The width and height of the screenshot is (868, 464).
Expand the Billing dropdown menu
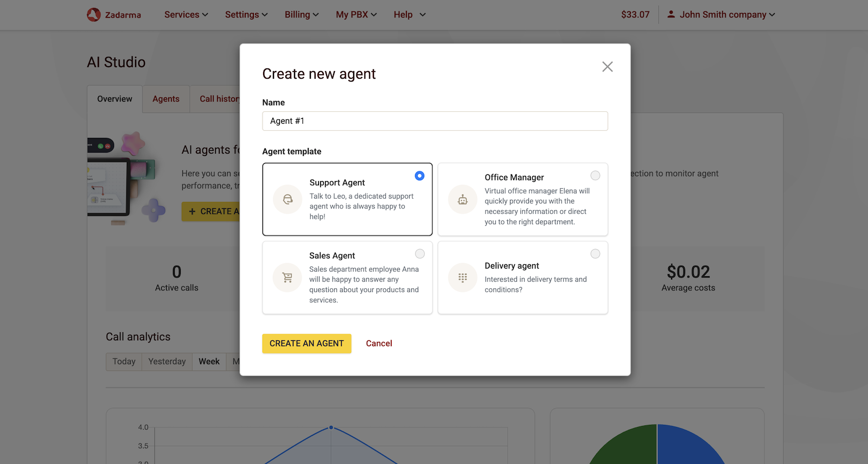coord(302,15)
